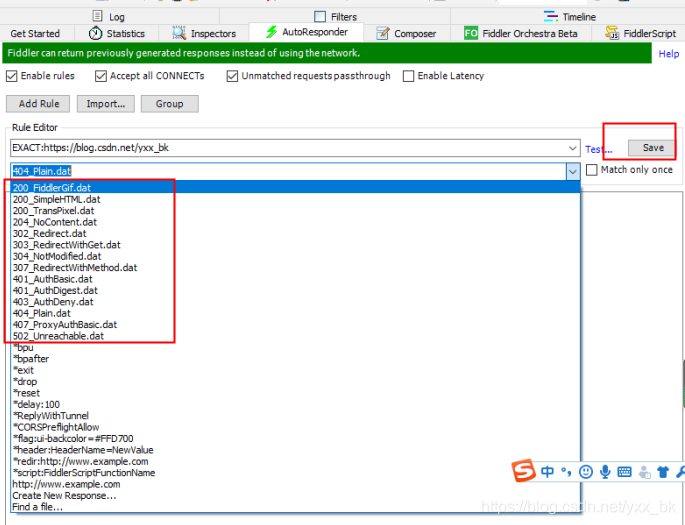
Task: Choose 302_Redirect.dat response option
Action: [296, 233]
